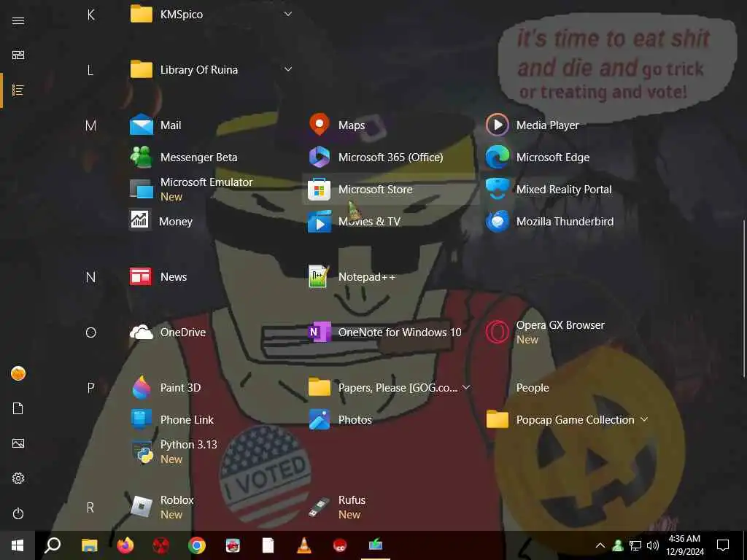
Task: Click the letter L group header
Action: coord(90,71)
